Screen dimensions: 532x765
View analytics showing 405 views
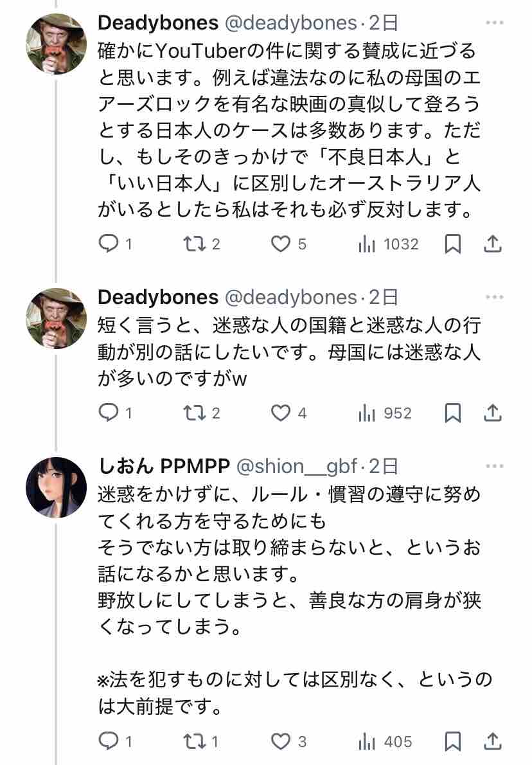coord(367,742)
